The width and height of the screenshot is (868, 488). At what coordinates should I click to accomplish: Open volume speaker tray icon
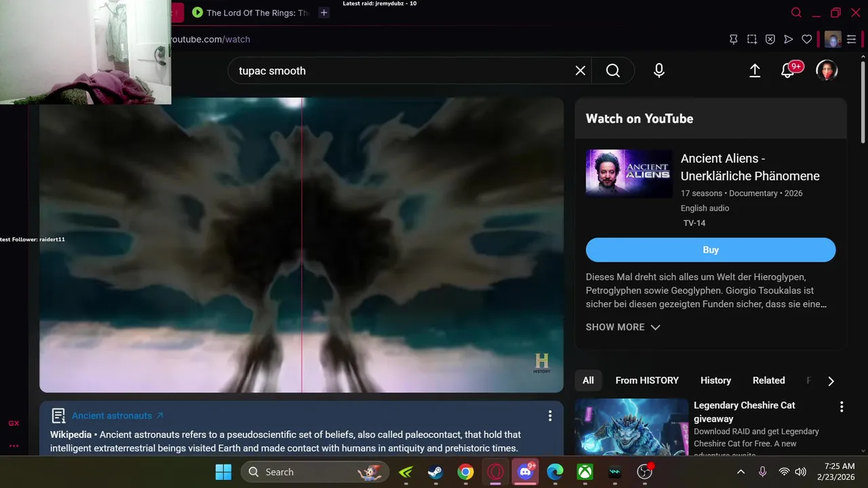pyautogui.click(x=800, y=472)
